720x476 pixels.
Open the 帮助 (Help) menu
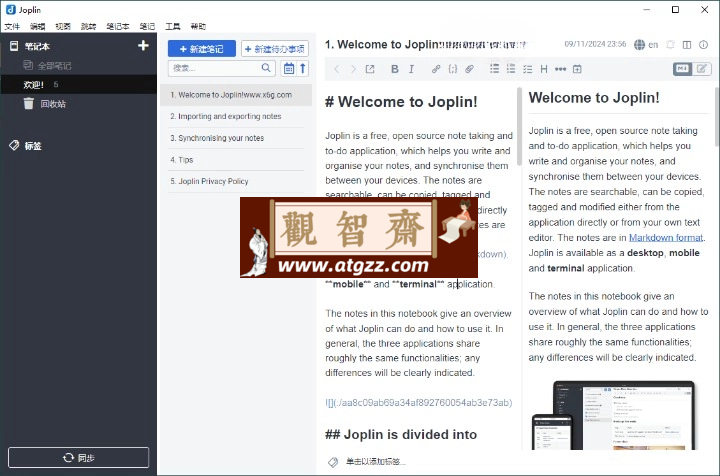point(198,27)
